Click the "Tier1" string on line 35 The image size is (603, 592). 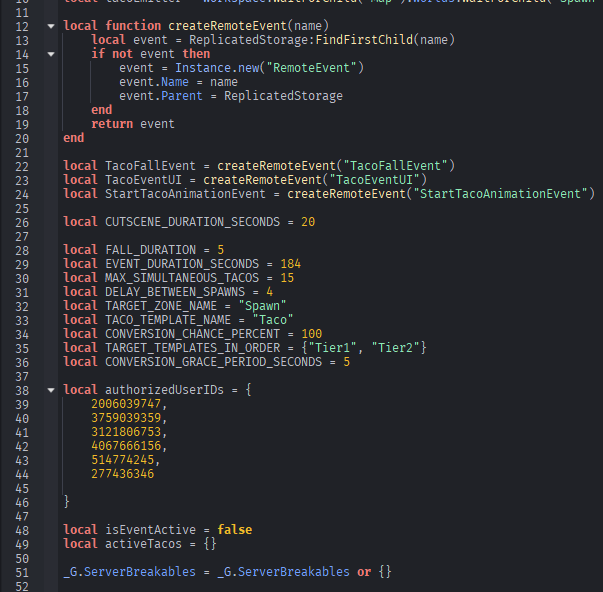332,348
